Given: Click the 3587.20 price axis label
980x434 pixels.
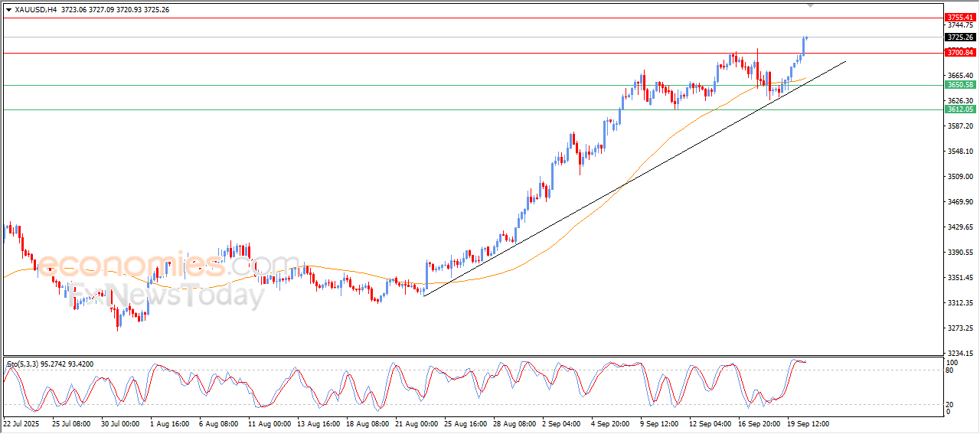Looking at the screenshot, I should coord(959,126).
